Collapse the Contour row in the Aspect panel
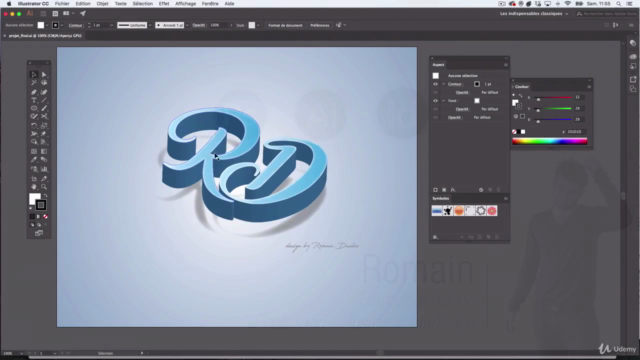The image size is (640, 360). click(443, 84)
